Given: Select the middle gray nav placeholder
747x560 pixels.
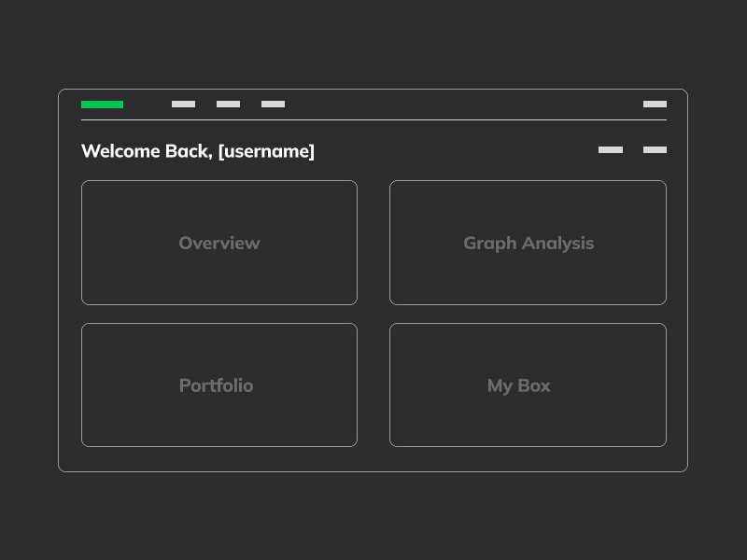Looking at the screenshot, I should point(228,104).
